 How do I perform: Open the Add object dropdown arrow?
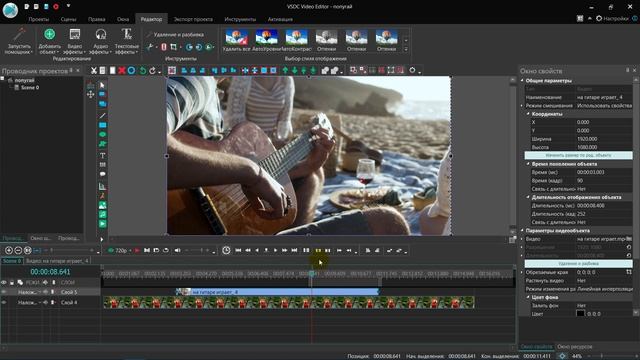[58, 52]
